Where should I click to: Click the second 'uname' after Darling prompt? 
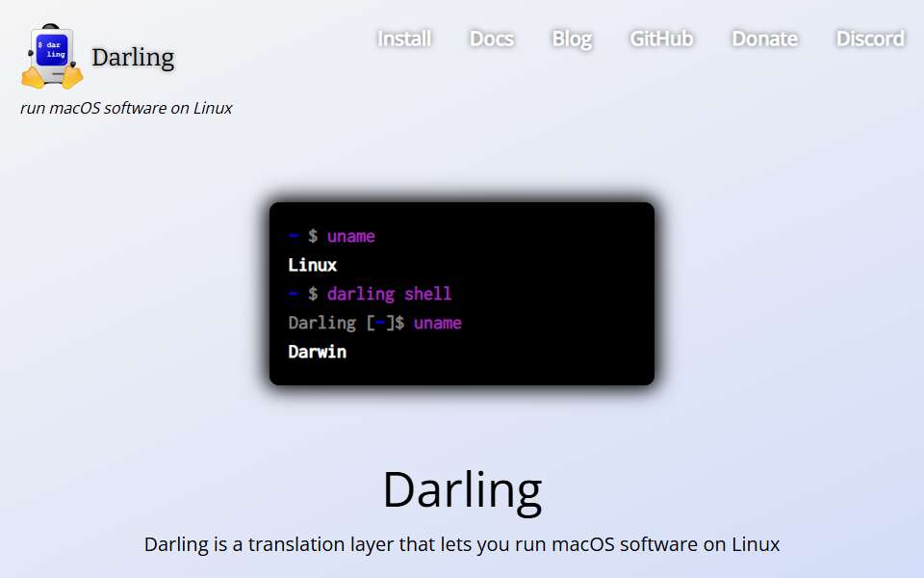[x=438, y=324]
